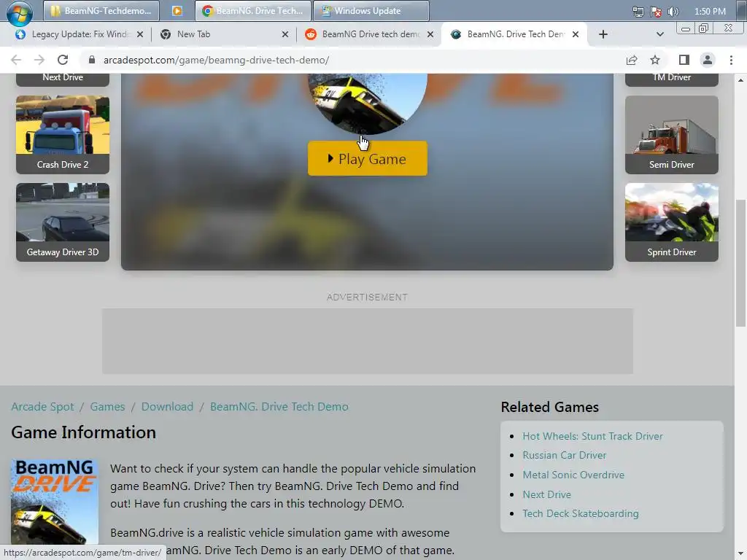Open TM Driver game card
The image size is (747, 560).
click(672, 79)
